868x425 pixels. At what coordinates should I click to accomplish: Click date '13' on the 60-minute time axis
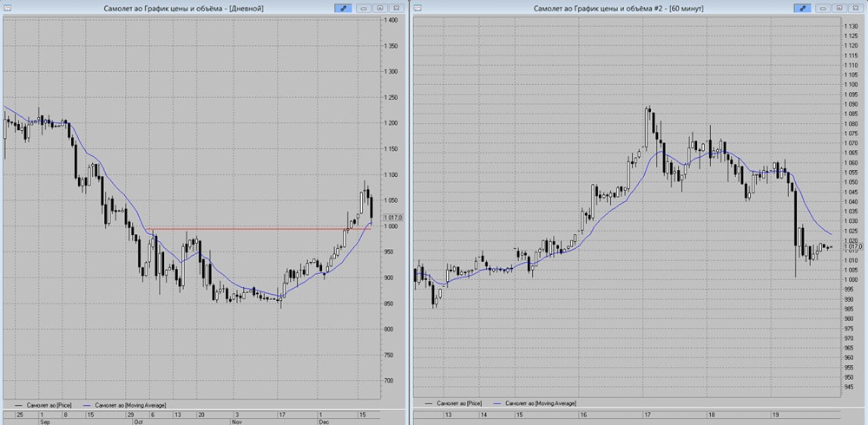click(449, 415)
